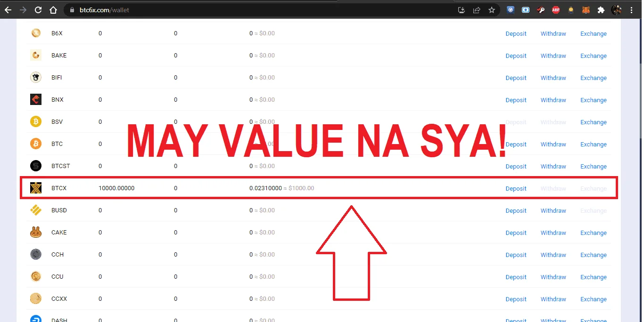Viewport: 644px width, 322px height.
Task: Open Exchange for BNX
Action: tap(594, 100)
